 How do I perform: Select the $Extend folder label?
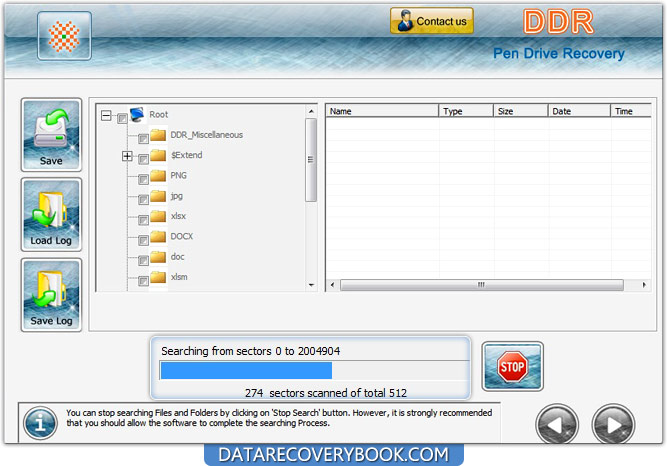[x=187, y=155]
